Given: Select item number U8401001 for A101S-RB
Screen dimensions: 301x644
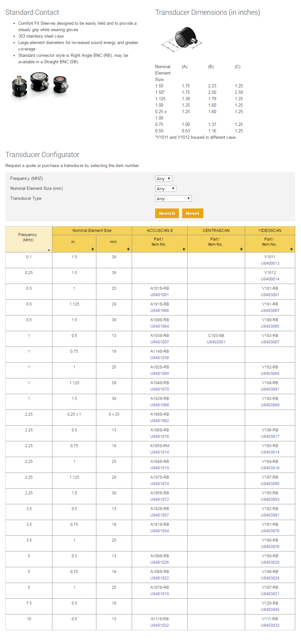Looking at the screenshot, I should [159, 295].
